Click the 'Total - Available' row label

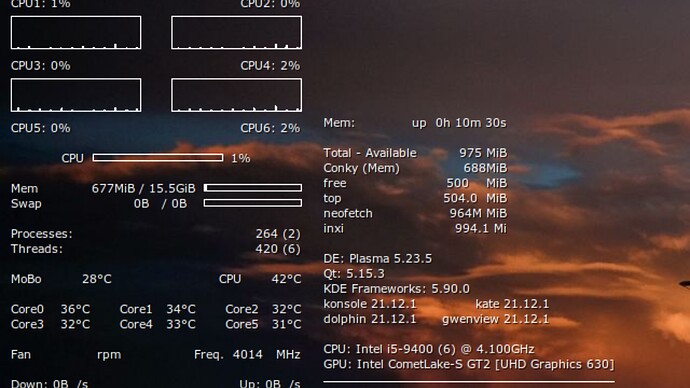(370, 153)
